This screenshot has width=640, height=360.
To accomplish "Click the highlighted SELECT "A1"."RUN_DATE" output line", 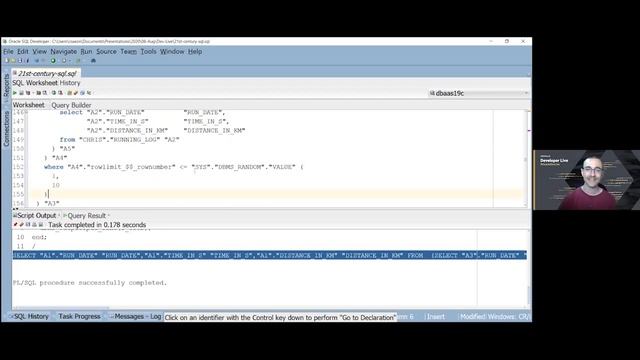I will click(269, 256).
